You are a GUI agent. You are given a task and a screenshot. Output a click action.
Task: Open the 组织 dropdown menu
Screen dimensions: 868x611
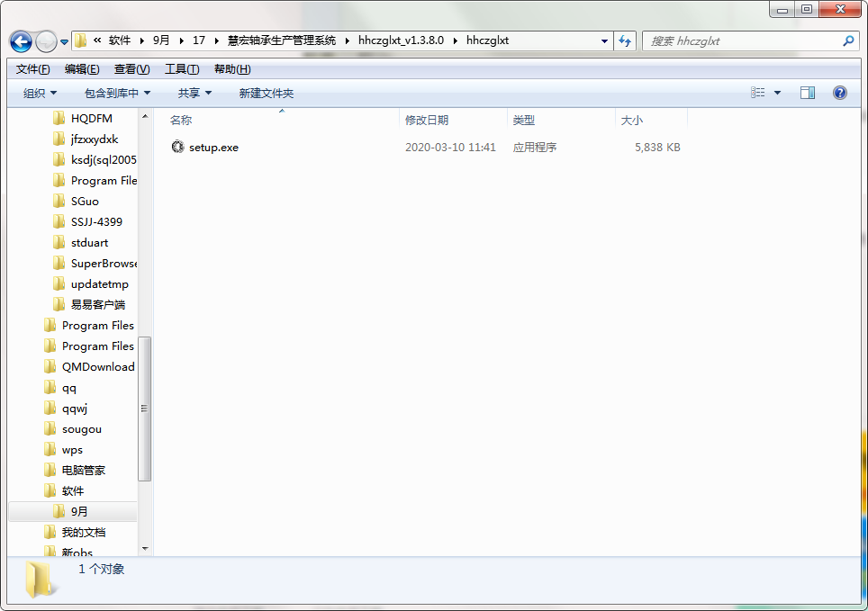click(x=40, y=93)
